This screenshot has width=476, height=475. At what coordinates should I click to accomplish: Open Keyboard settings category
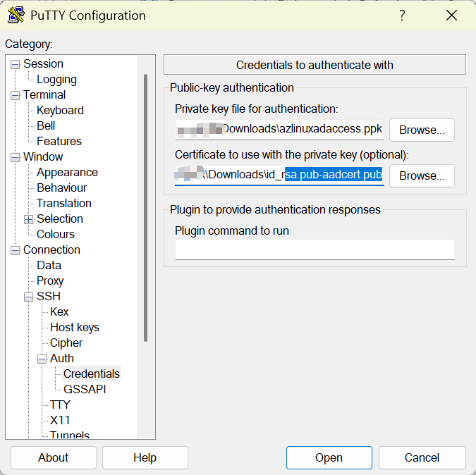(x=60, y=110)
